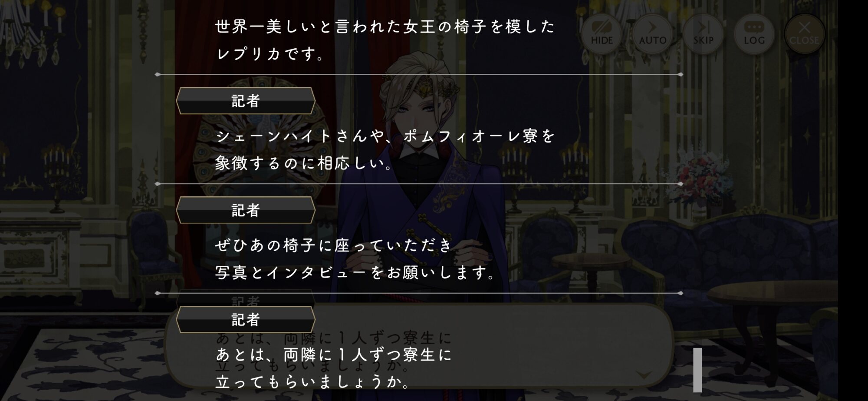Select the 記者 label above シェーンハイトさんや line

[246, 101]
